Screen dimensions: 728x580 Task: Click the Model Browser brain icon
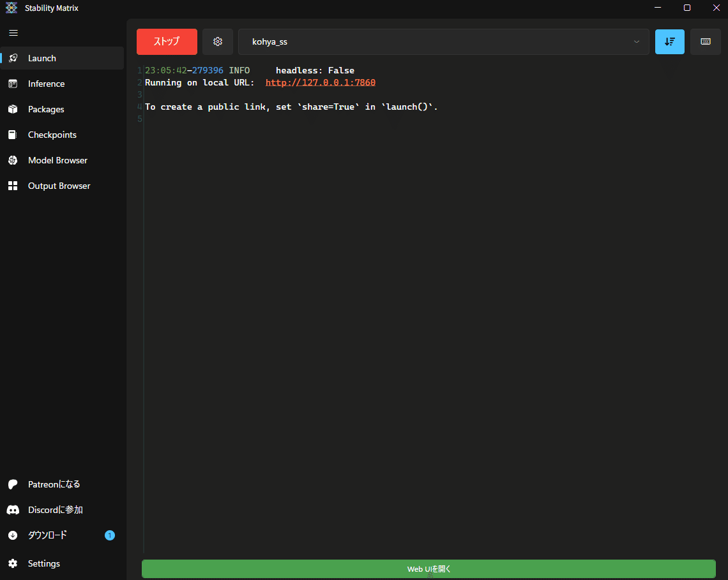[x=13, y=160]
